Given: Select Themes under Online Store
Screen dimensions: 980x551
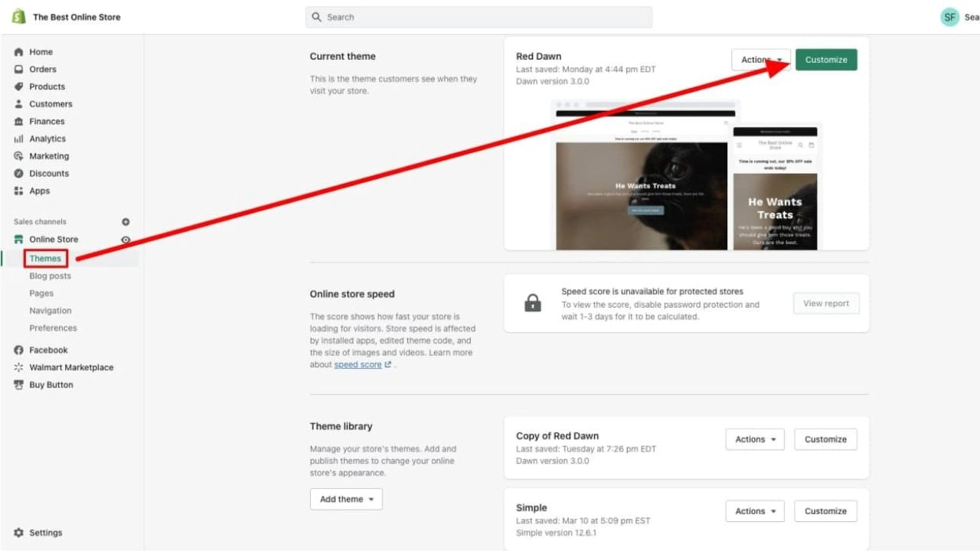Looking at the screenshot, I should tap(45, 259).
